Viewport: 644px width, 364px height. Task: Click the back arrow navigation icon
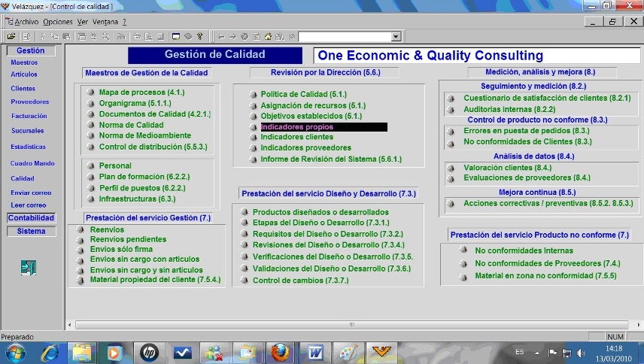point(221,37)
